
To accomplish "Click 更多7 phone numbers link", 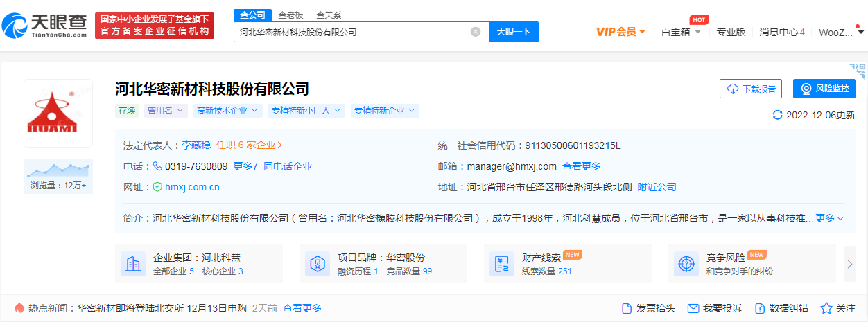I will point(245,166).
